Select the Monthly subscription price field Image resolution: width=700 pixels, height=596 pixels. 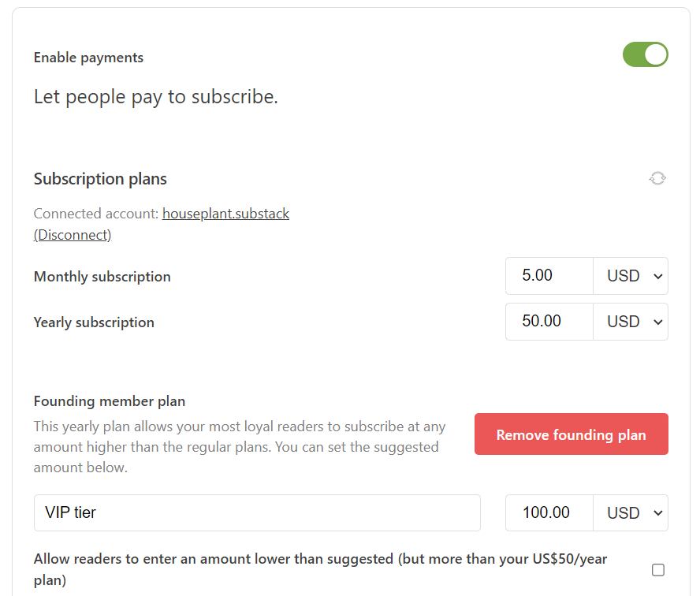click(x=549, y=276)
